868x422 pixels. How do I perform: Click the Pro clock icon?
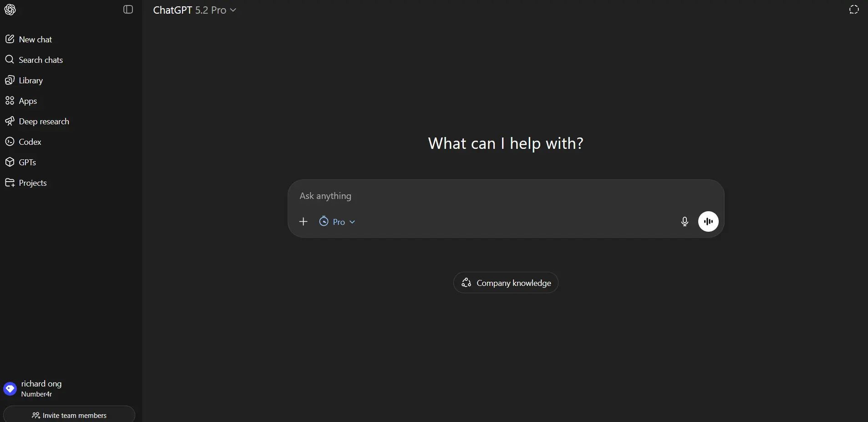[x=324, y=221]
